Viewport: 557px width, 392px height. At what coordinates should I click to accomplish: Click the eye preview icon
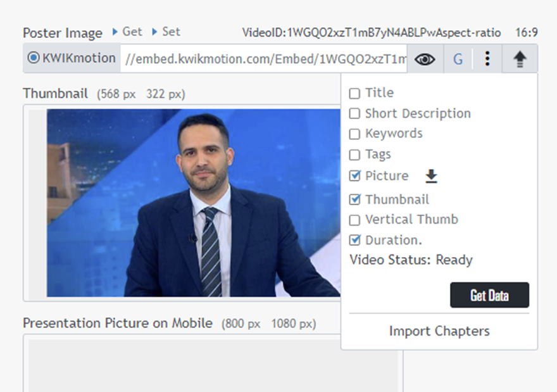(425, 59)
